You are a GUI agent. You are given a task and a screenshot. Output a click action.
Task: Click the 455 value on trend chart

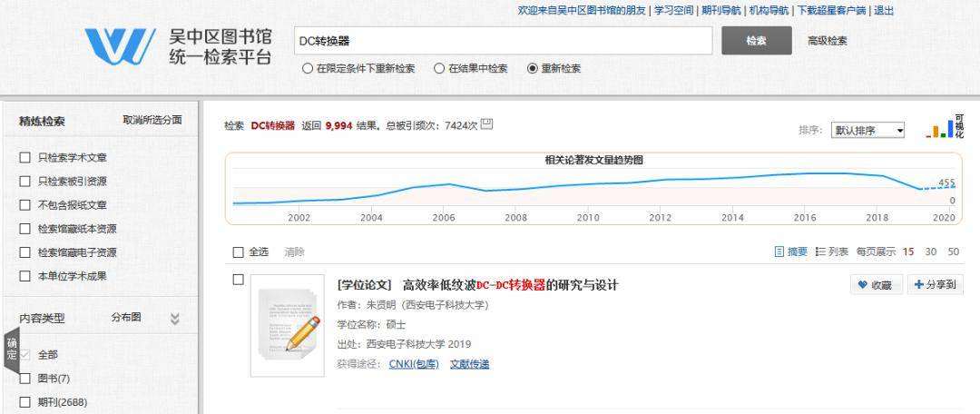(x=946, y=183)
